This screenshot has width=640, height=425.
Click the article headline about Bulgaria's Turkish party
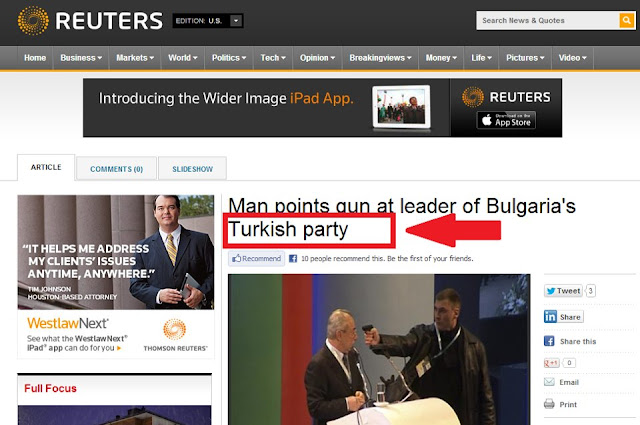[402, 218]
